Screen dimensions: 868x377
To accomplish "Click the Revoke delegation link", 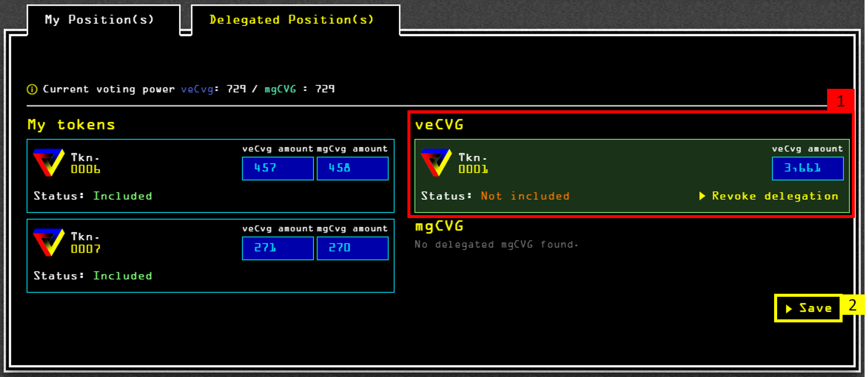I will [x=775, y=196].
